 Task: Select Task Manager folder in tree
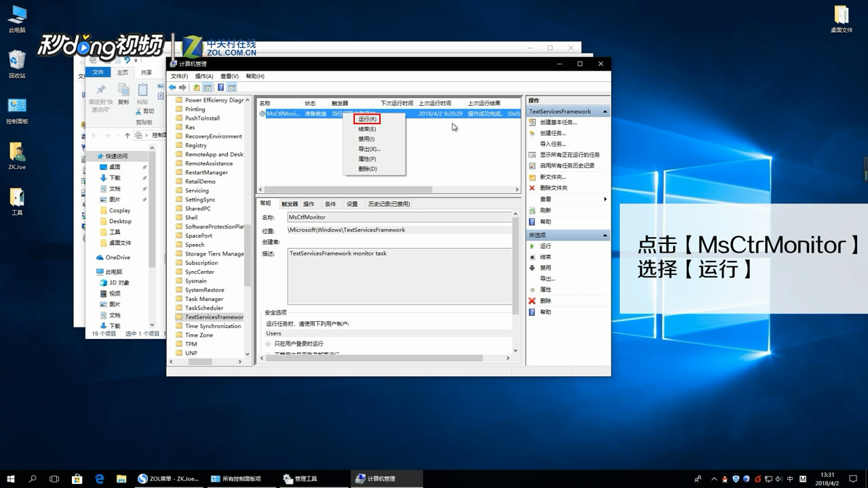click(204, 299)
